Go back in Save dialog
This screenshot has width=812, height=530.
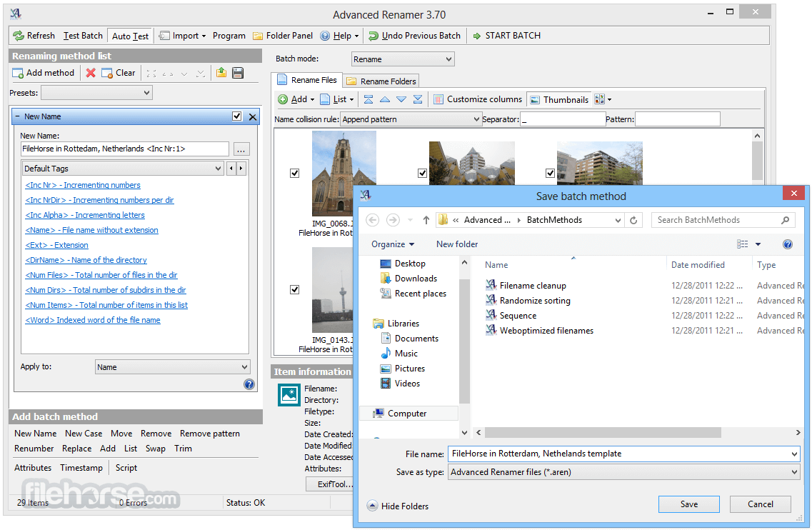pyautogui.click(x=372, y=220)
